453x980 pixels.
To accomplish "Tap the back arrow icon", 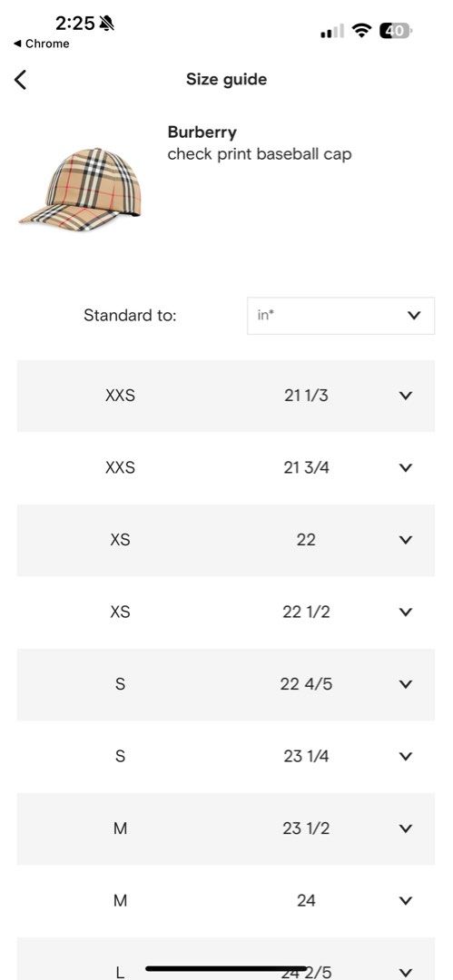I will click(21, 80).
